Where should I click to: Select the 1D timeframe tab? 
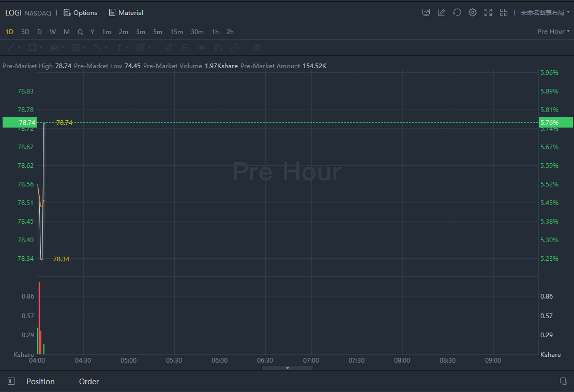click(x=9, y=32)
